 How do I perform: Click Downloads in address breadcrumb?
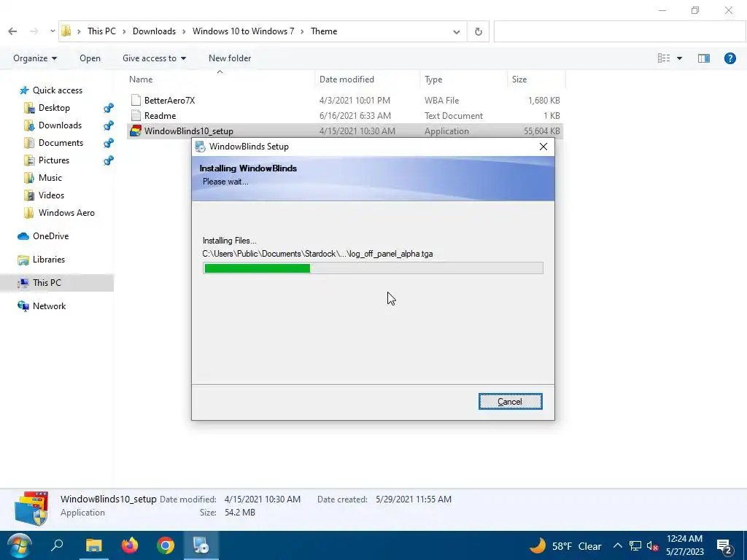154,31
